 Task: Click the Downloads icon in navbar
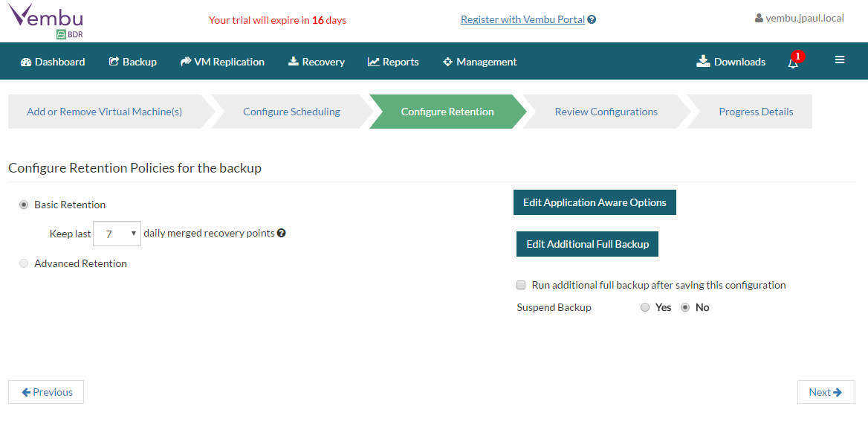[x=703, y=62]
